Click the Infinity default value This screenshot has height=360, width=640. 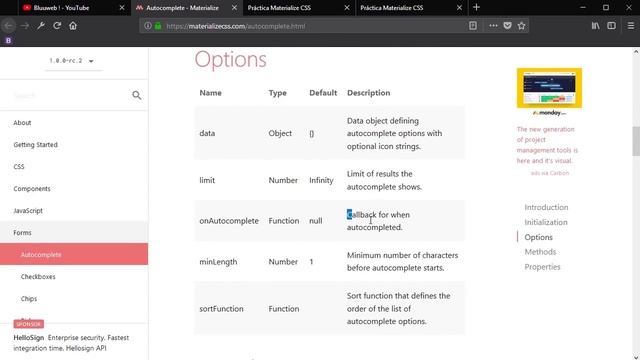click(321, 180)
